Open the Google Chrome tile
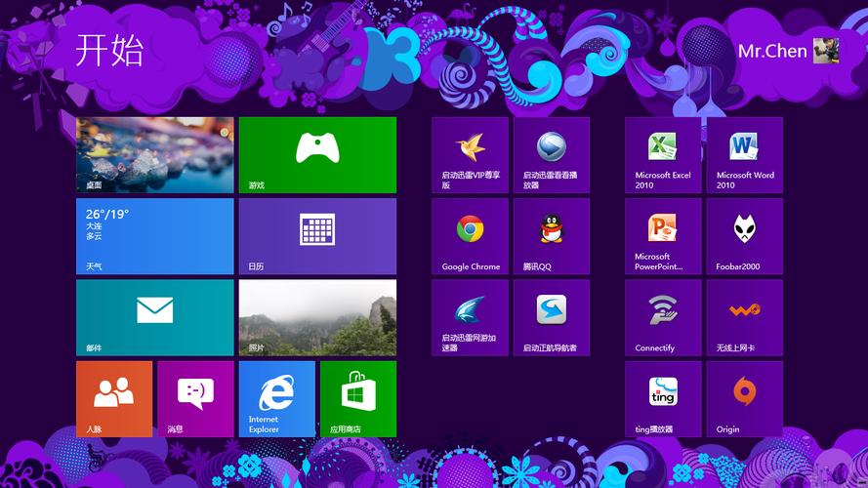Viewport: 868px width, 488px height. (x=470, y=236)
